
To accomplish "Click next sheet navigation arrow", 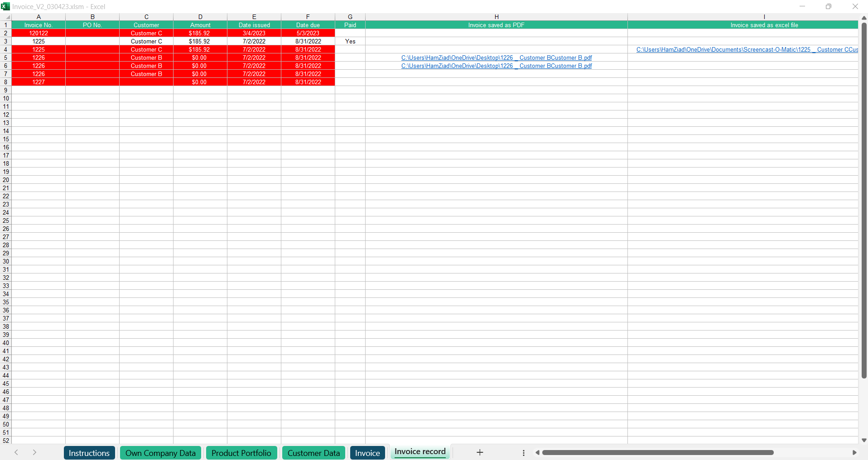I will [x=34, y=452].
